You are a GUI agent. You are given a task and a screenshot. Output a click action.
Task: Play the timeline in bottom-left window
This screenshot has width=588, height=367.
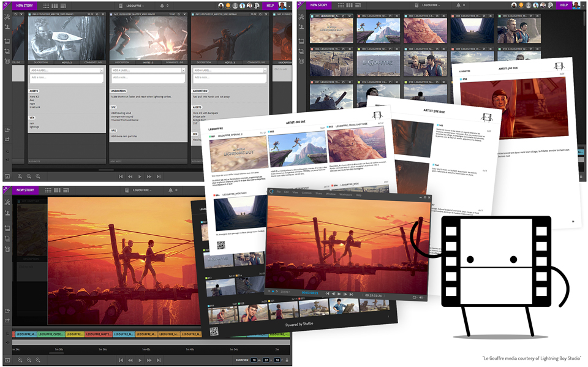click(140, 360)
